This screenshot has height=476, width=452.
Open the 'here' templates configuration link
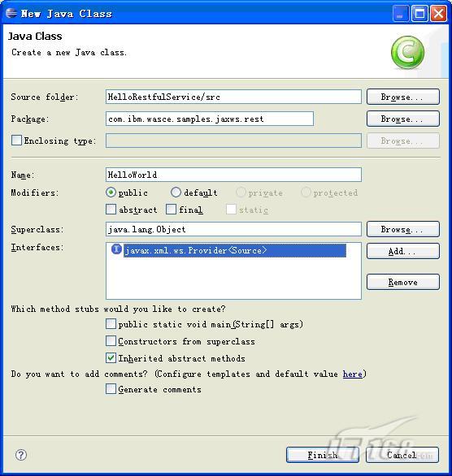pyautogui.click(x=352, y=374)
